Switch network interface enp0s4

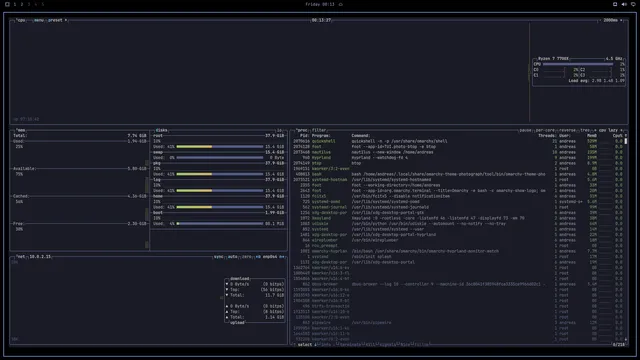[270, 257]
